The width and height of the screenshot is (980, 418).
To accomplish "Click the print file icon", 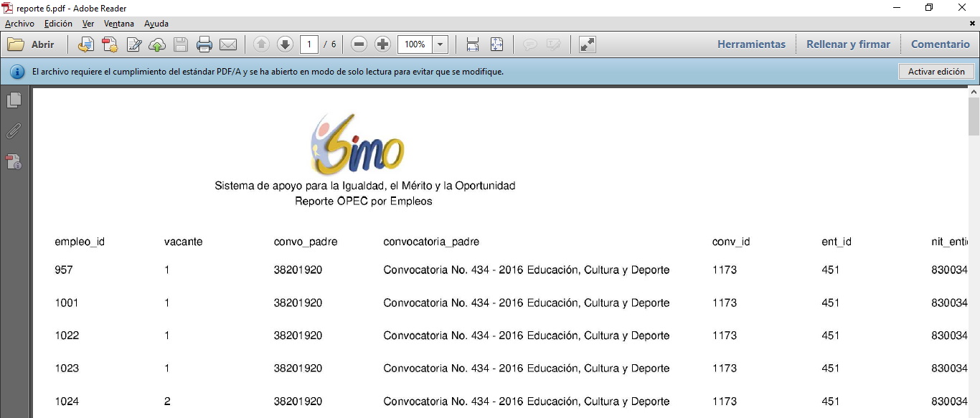I will pyautogui.click(x=204, y=44).
